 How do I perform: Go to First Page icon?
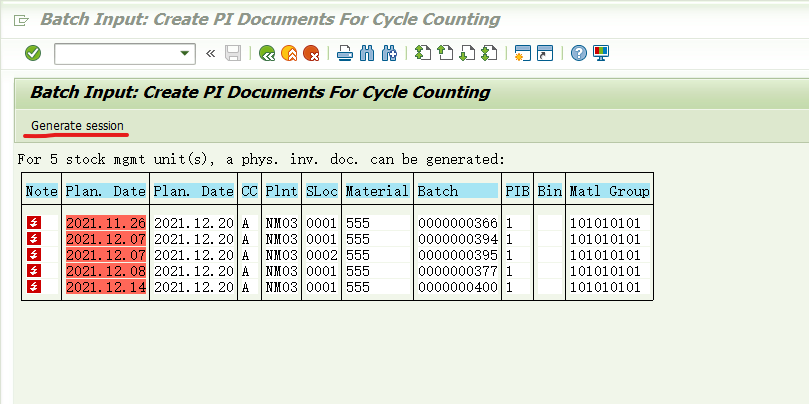pyautogui.click(x=423, y=53)
